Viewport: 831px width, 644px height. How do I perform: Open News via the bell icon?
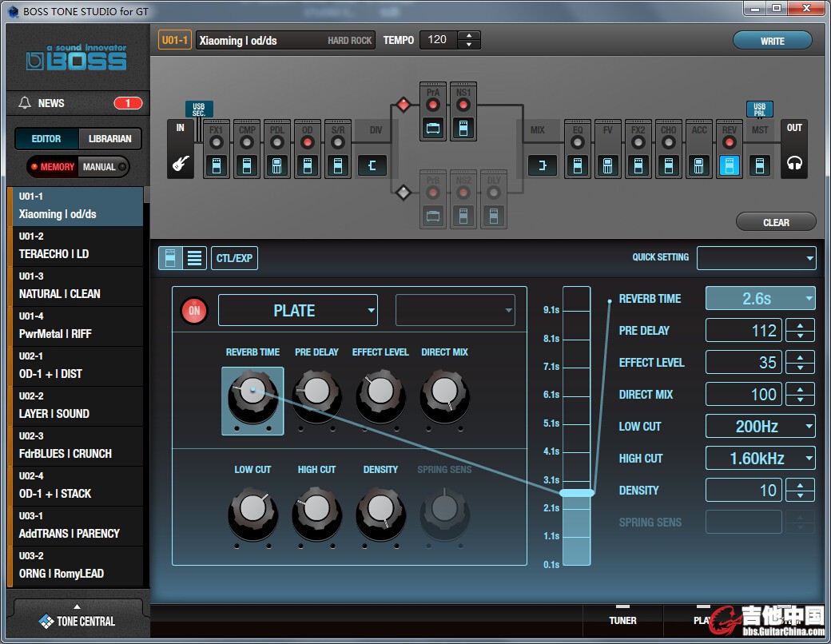coord(26,103)
